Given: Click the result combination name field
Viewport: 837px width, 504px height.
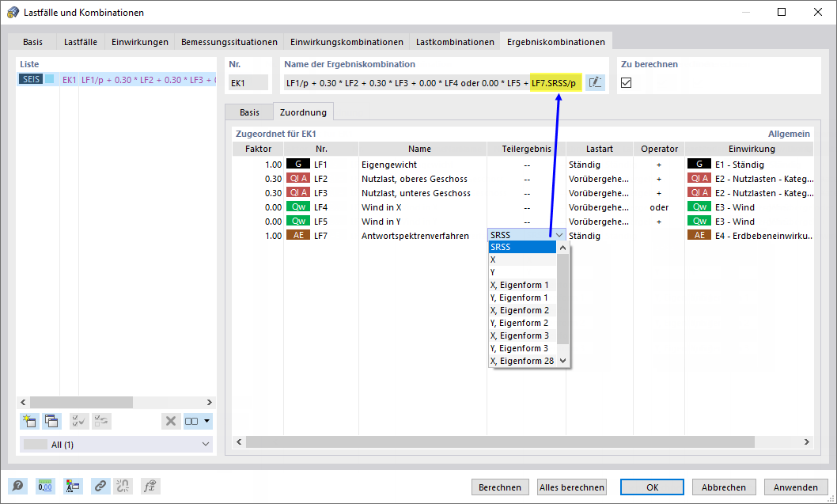Looking at the screenshot, I should [433, 83].
